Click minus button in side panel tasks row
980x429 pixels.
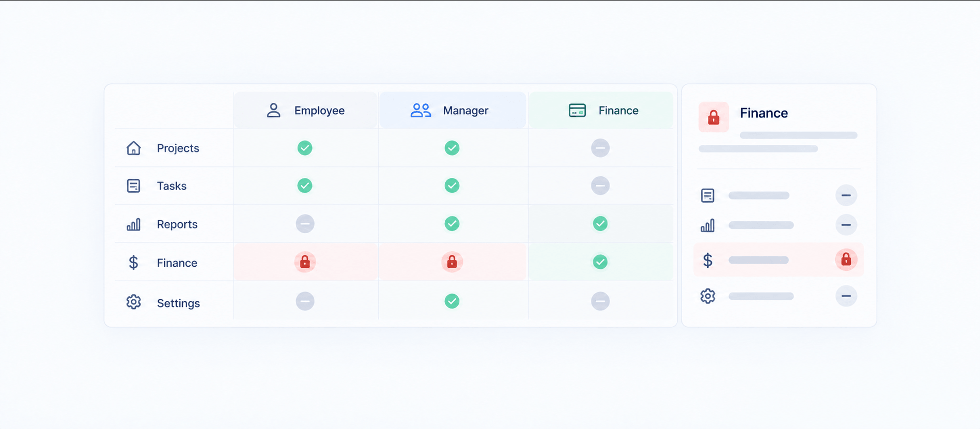846,195
